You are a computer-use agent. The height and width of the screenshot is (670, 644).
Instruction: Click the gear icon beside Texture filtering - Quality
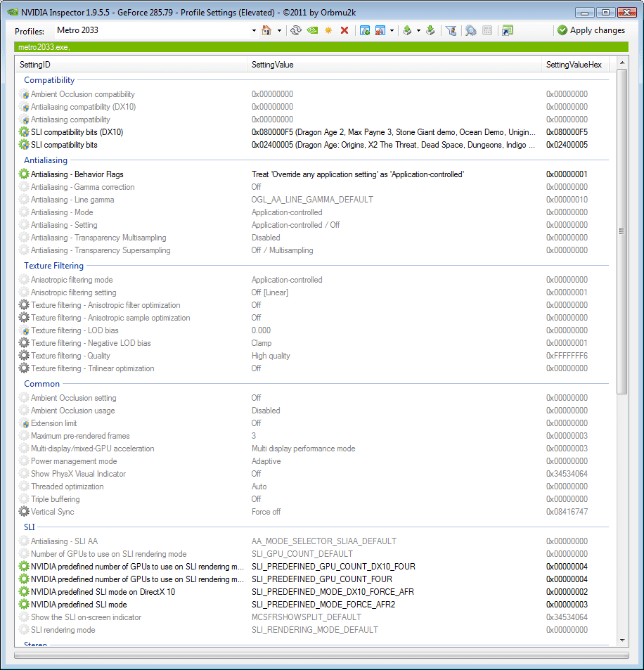pos(25,356)
